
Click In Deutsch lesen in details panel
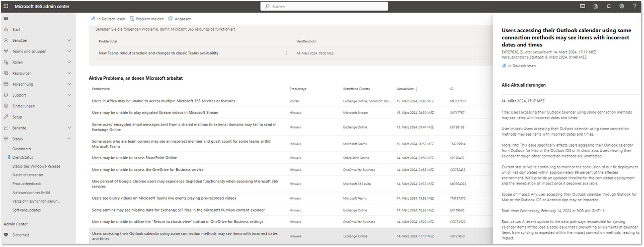(x=519, y=66)
